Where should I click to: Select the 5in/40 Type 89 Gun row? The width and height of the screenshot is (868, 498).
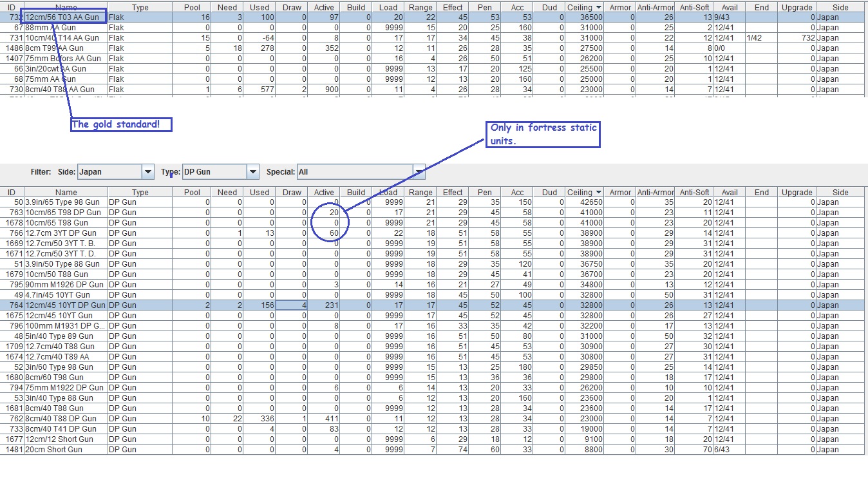(432, 336)
